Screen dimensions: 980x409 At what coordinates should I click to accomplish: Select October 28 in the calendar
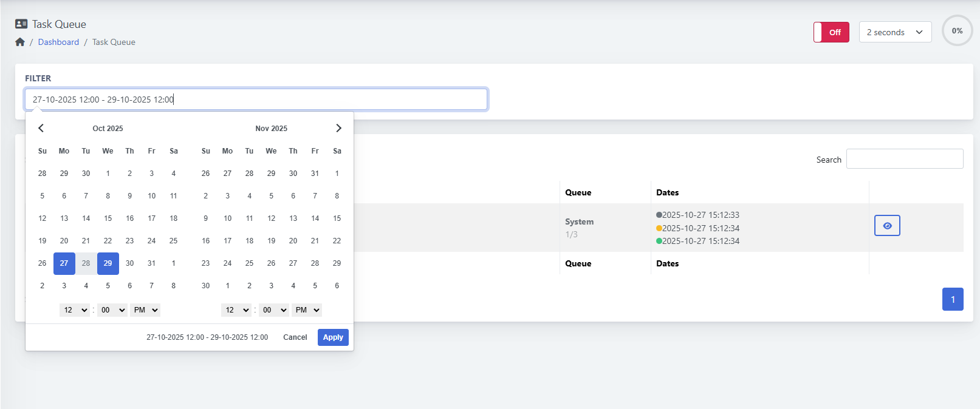click(x=86, y=263)
